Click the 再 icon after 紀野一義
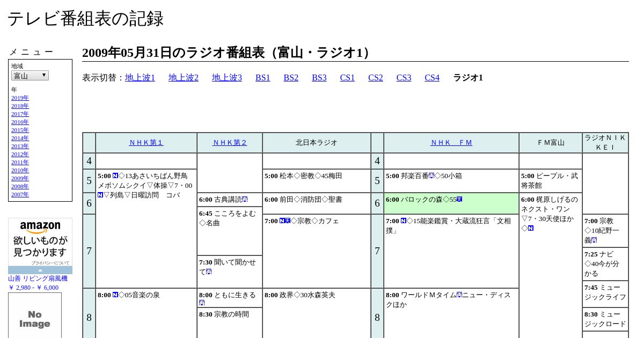 click(x=594, y=240)
